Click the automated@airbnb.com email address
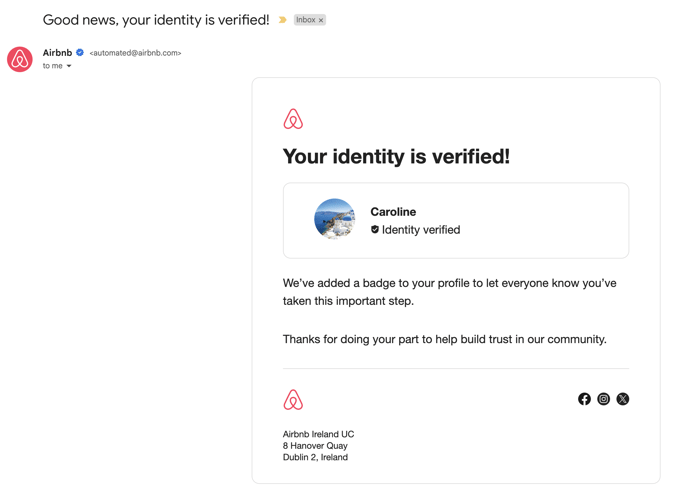The image size is (688, 496). pyautogui.click(x=135, y=53)
